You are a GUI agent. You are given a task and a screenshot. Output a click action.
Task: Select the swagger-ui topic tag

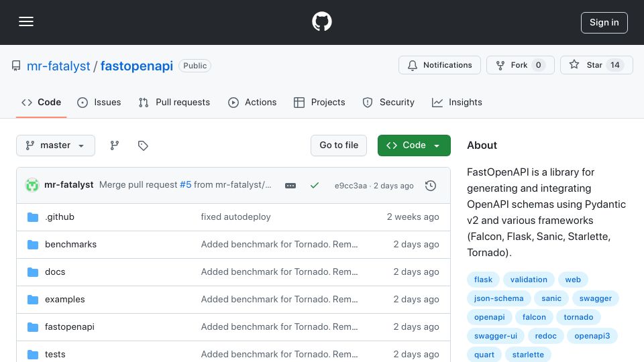tap(495, 336)
